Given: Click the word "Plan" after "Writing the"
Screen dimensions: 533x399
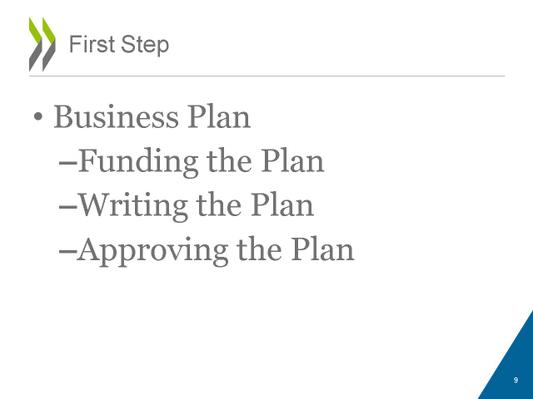Looking at the screenshot, I should click(282, 205).
